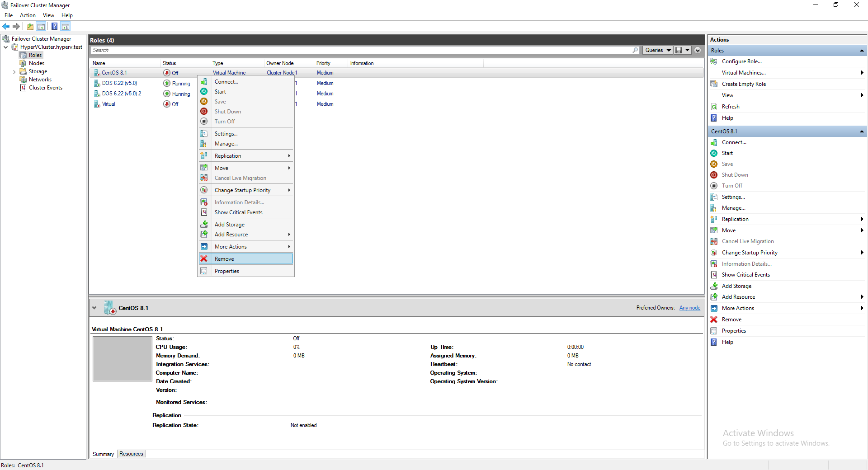The image size is (868, 470).
Task: Click the Virtual Machine thumbnail preview
Action: click(122, 359)
